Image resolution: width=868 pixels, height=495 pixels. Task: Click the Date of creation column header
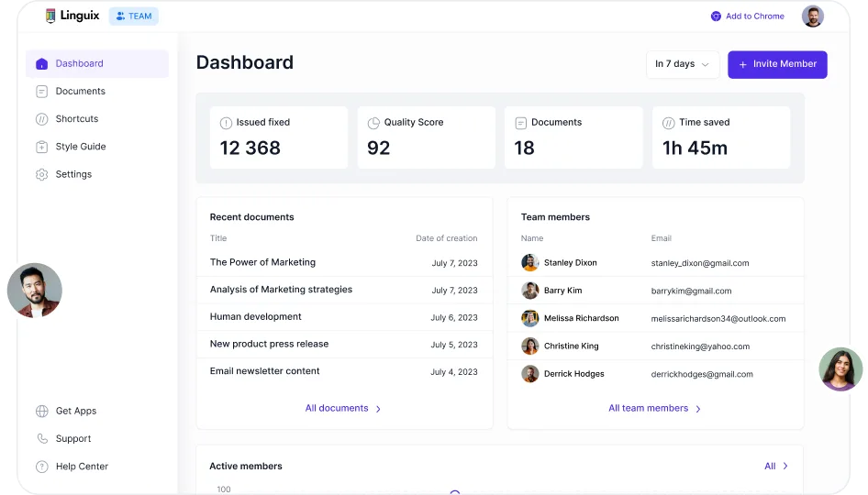click(446, 238)
